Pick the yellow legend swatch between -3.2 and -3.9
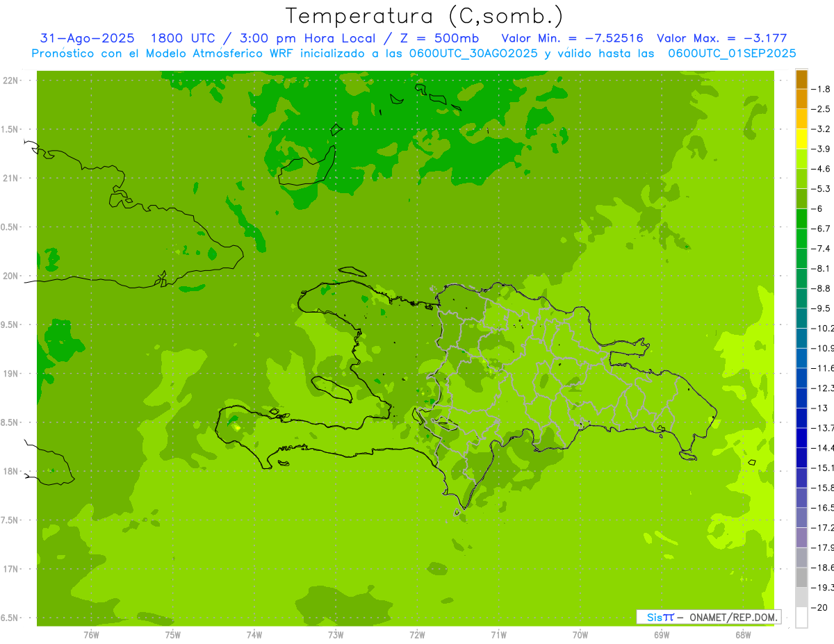Viewport: 834px width, 644px height. coord(801,138)
